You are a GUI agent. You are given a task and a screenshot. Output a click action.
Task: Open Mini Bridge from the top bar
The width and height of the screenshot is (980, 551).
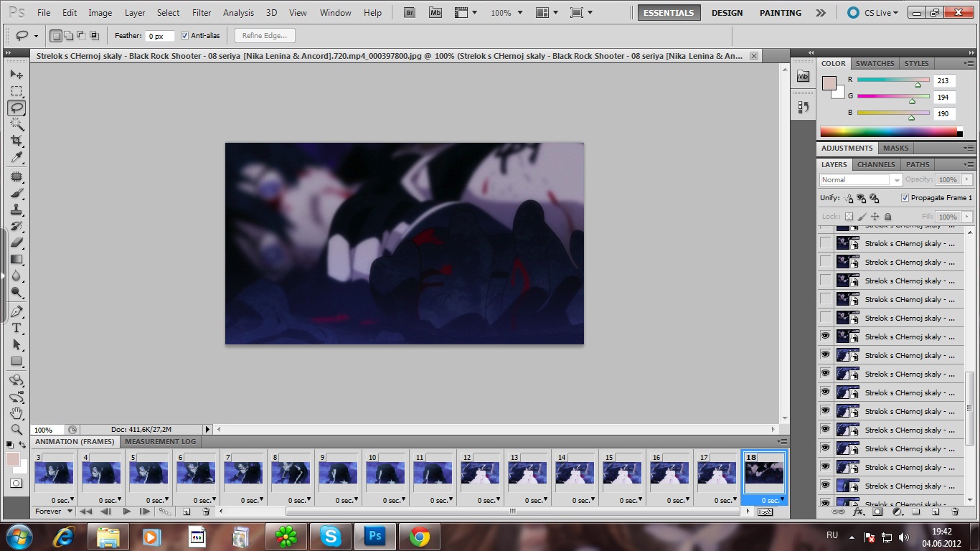(x=435, y=13)
